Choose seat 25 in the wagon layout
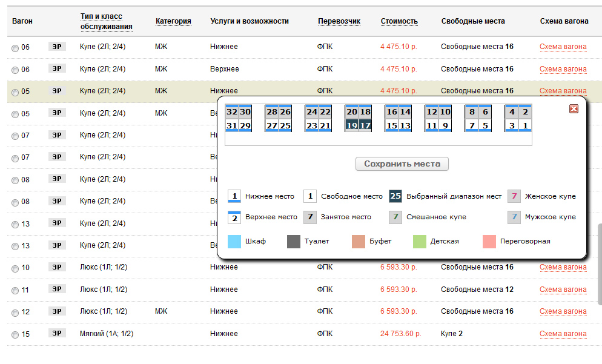Viewport: 602px width, 364px height. coord(285,126)
